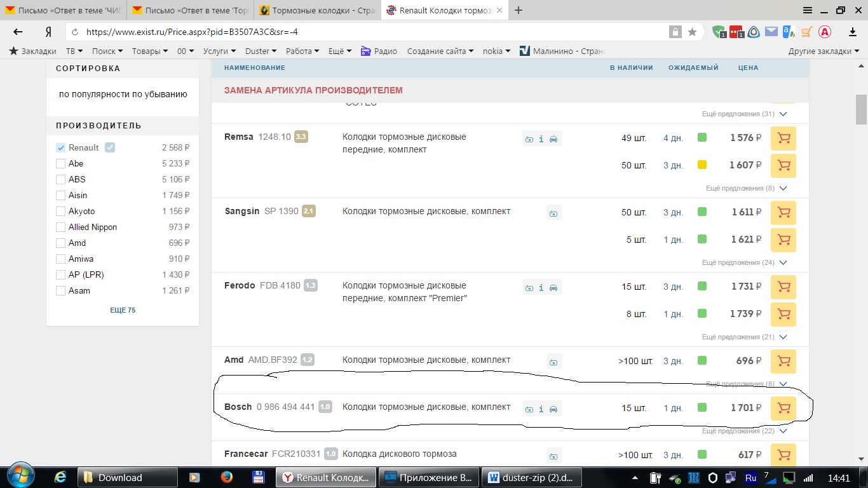Open a new browser tab
Viewport: 868px width, 488px height.
point(519,10)
